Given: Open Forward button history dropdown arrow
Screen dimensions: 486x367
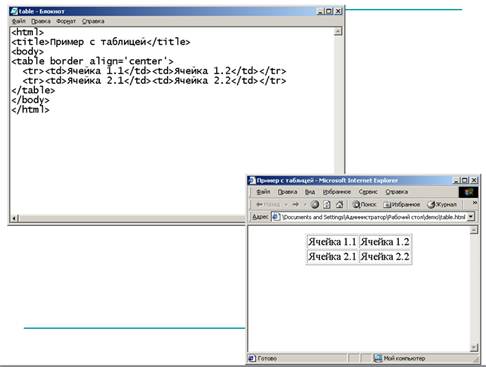Looking at the screenshot, I should pyautogui.click(x=304, y=204).
